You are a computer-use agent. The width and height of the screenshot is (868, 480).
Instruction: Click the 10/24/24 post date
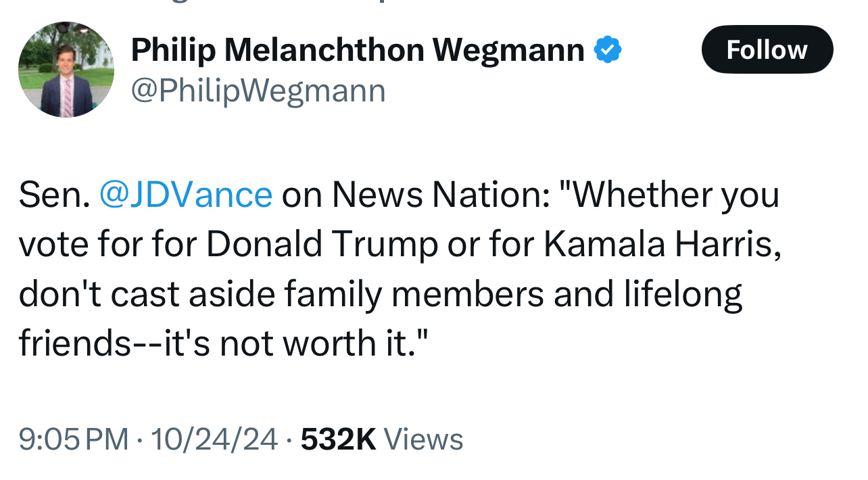click(214, 439)
